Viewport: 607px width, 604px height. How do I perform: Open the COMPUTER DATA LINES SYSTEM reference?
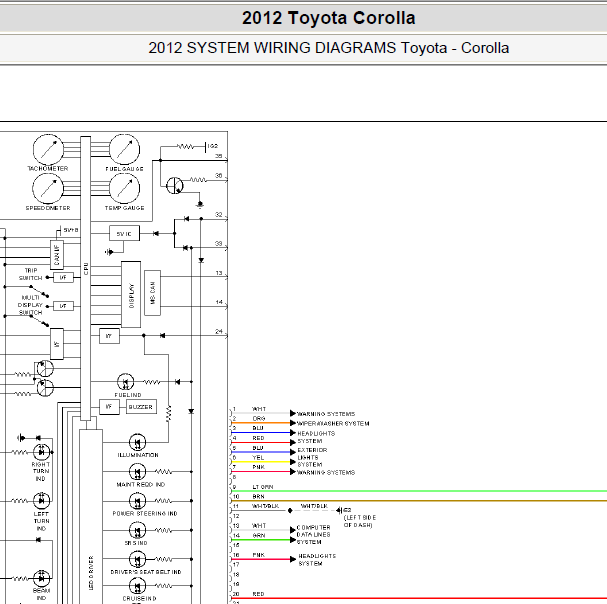coord(314,535)
